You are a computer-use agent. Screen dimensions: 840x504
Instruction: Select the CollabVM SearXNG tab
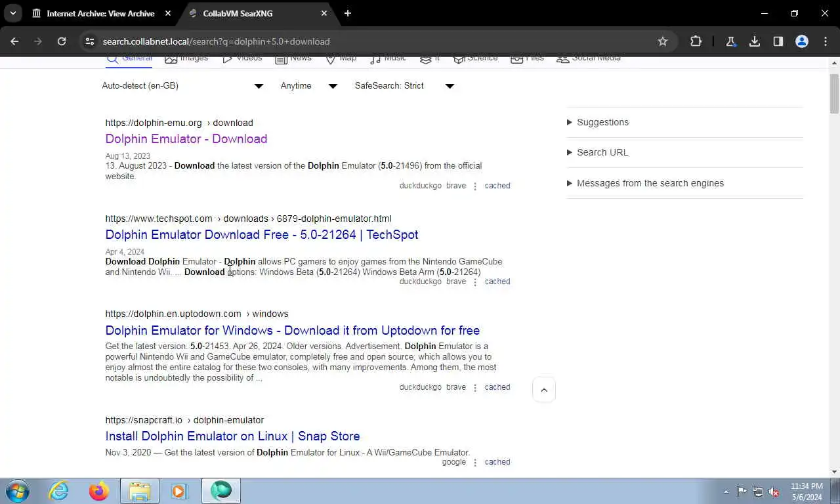click(x=238, y=13)
